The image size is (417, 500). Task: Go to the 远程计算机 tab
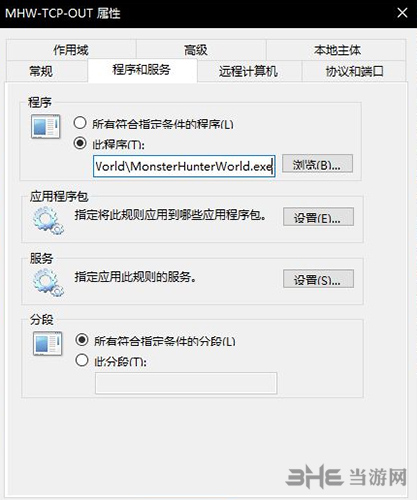[249, 71]
